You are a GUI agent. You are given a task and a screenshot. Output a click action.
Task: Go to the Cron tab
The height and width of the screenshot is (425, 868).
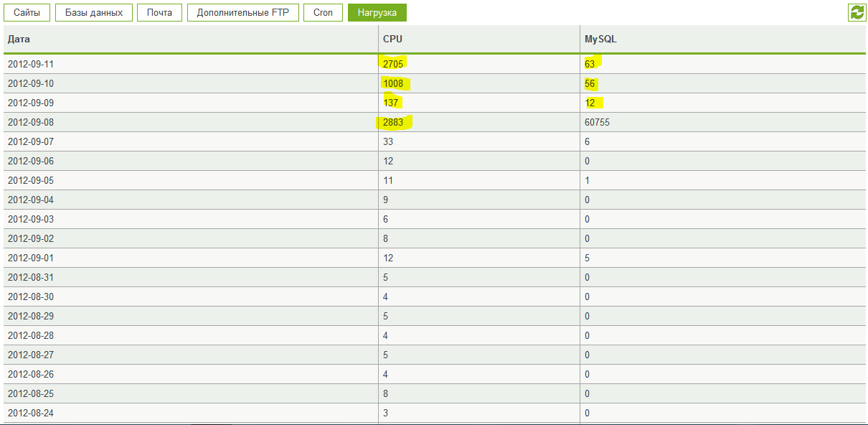tap(323, 13)
